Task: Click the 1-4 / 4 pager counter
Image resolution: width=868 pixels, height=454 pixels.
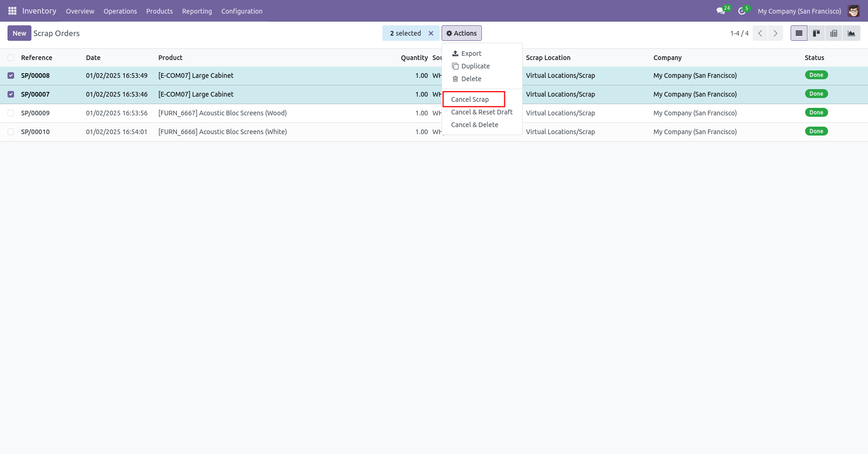Action: 739,33
